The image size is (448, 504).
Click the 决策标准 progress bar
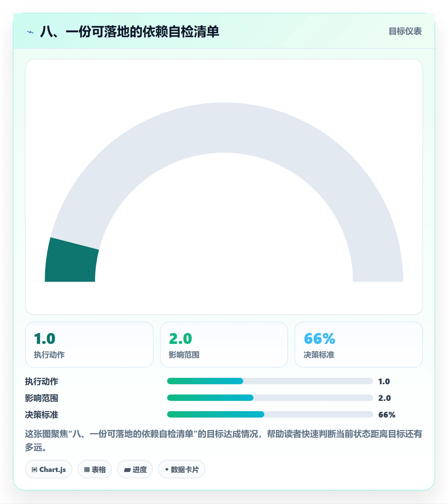[x=270, y=414]
